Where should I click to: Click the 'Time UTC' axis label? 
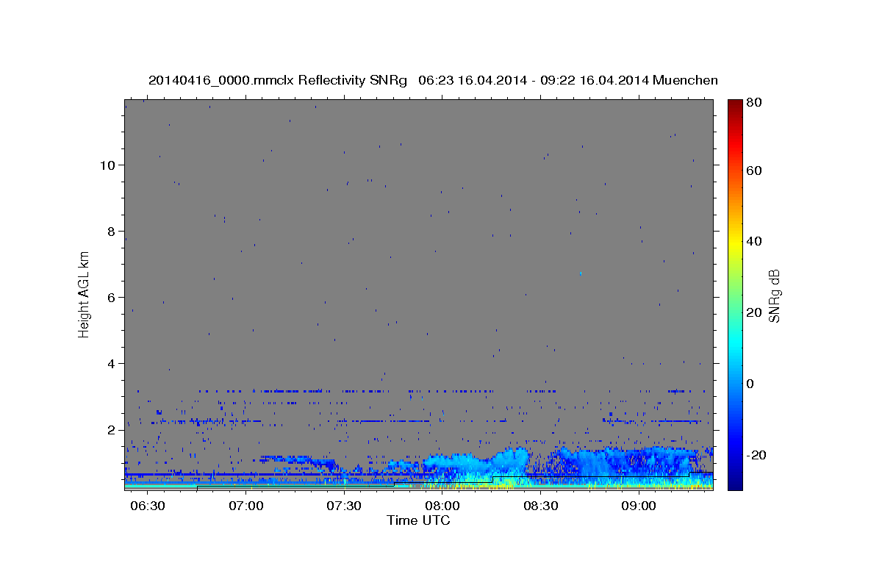point(418,520)
